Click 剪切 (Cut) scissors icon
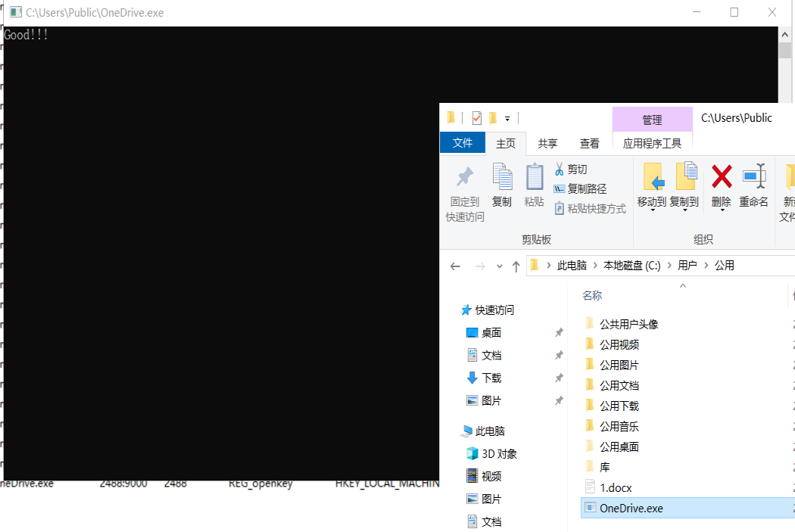This screenshot has height=532, width=795. click(x=560, y=169)
